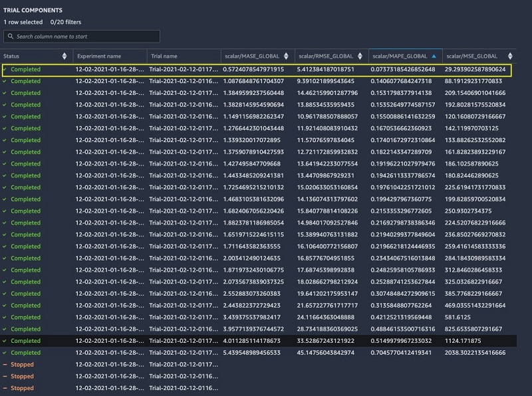Click RMSE cell 18.028662798212924
The image size is (532, 396).
pos(327,282)
